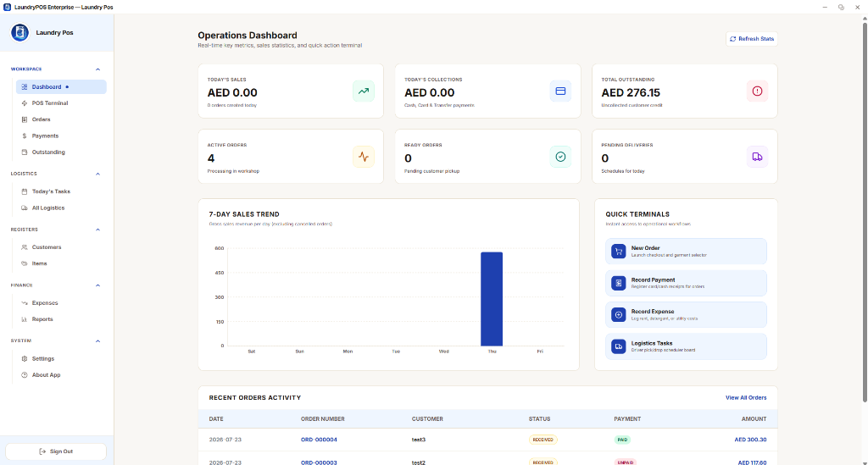
Task: Collapse the Finance sidebar section
Action: [x=98, y=285]
